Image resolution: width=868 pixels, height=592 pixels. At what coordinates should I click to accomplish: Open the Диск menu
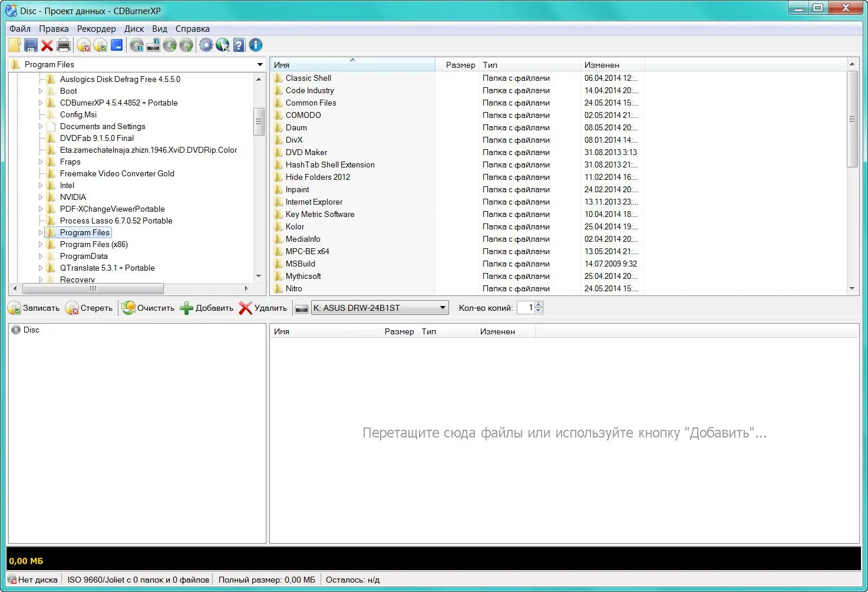point(134,28)
